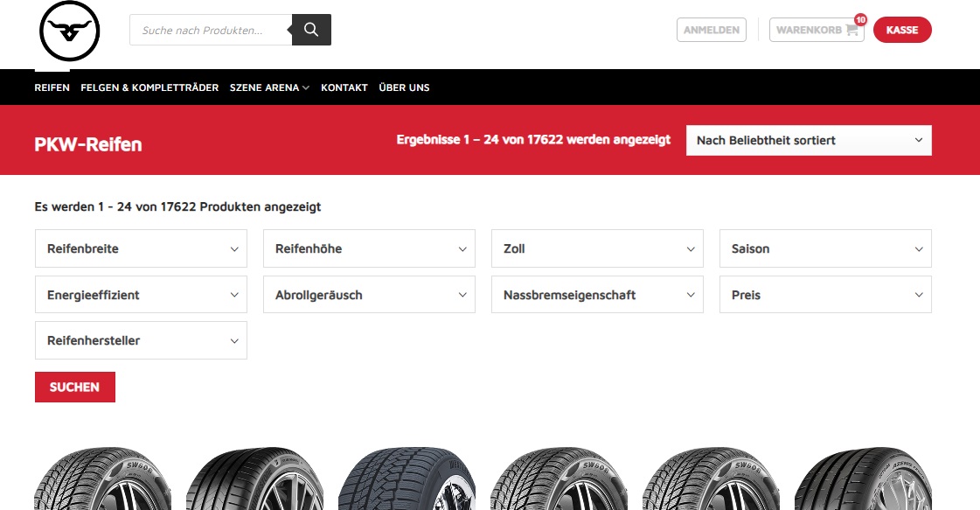The height and width of the screenshot is (510, 980).
Task: Open the third tire with dark blue tread
Action: (x=407, y=479)
